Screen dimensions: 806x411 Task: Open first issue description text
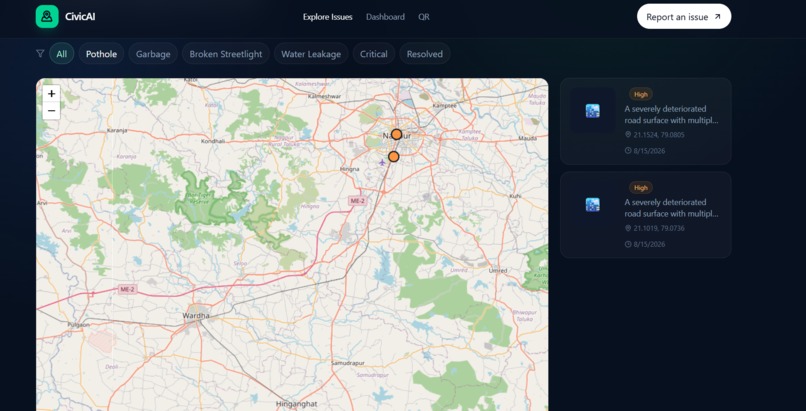pyautogui.click(x=671, y=115)
